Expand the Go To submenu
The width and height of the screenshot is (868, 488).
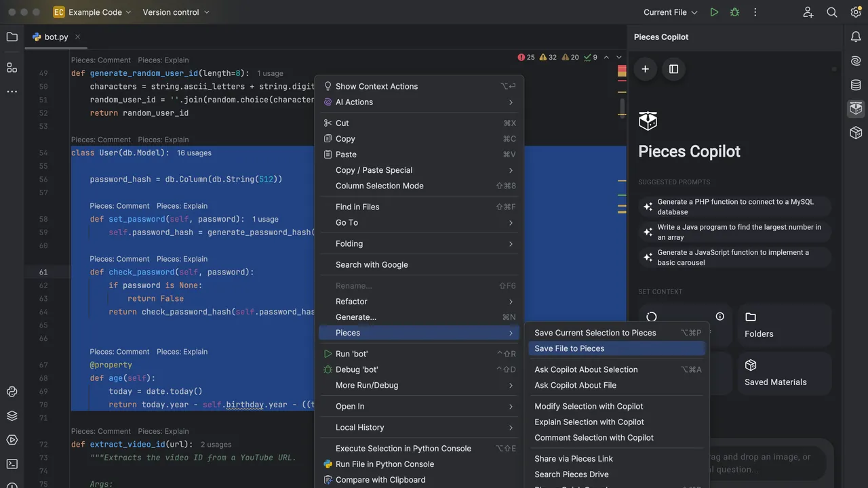(420, 222)
